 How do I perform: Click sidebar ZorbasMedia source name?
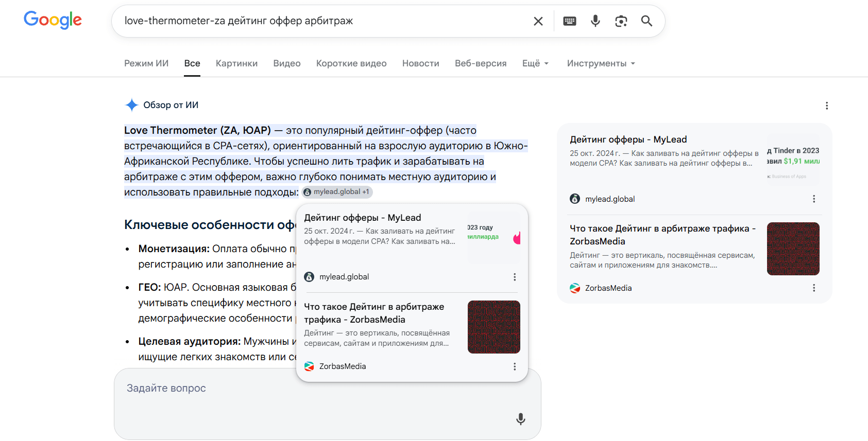point(608,288)
